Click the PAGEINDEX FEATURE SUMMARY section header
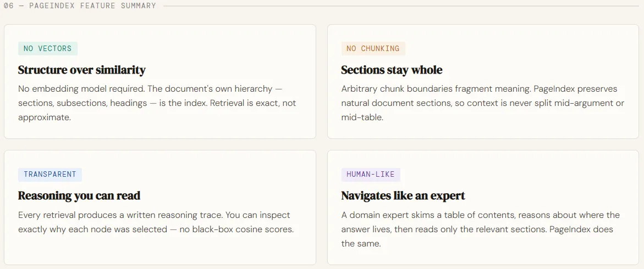644x269 pixels. [x=94, y=6]
